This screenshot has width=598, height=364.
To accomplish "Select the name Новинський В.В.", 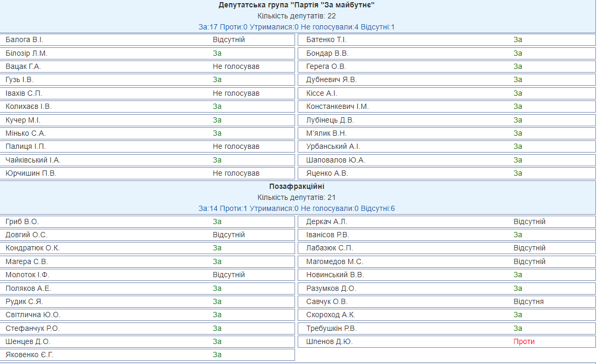I will pos(335,275).
